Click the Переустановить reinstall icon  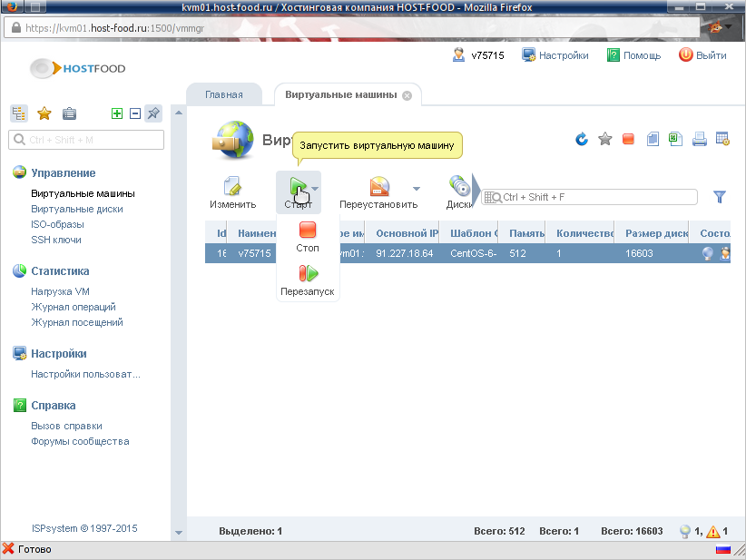click(379, 187)
